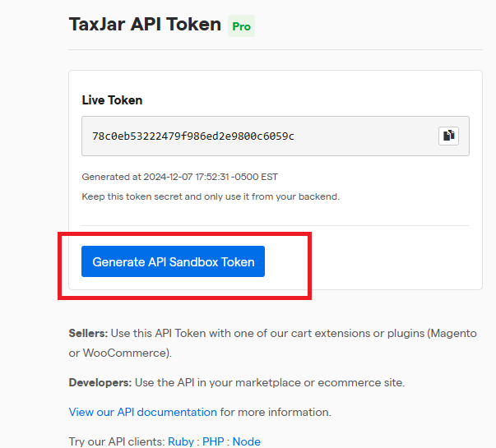Click the TaxJar API Token heading
The width and height of the screenshot is (496, 448).
[145, 25]
